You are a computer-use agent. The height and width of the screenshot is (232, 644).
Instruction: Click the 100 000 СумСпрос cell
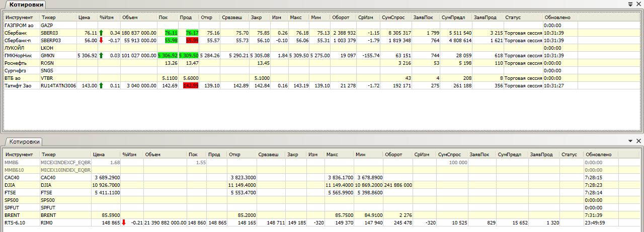pos(452,162)
